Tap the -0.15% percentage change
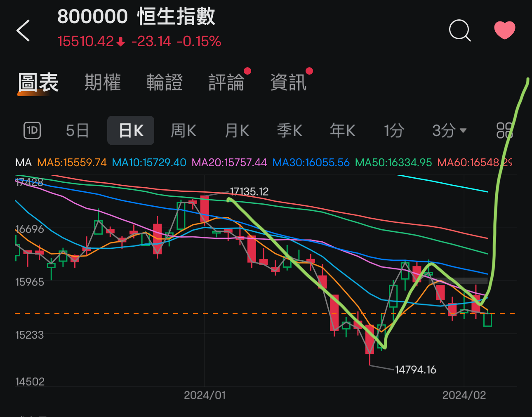 199,41
